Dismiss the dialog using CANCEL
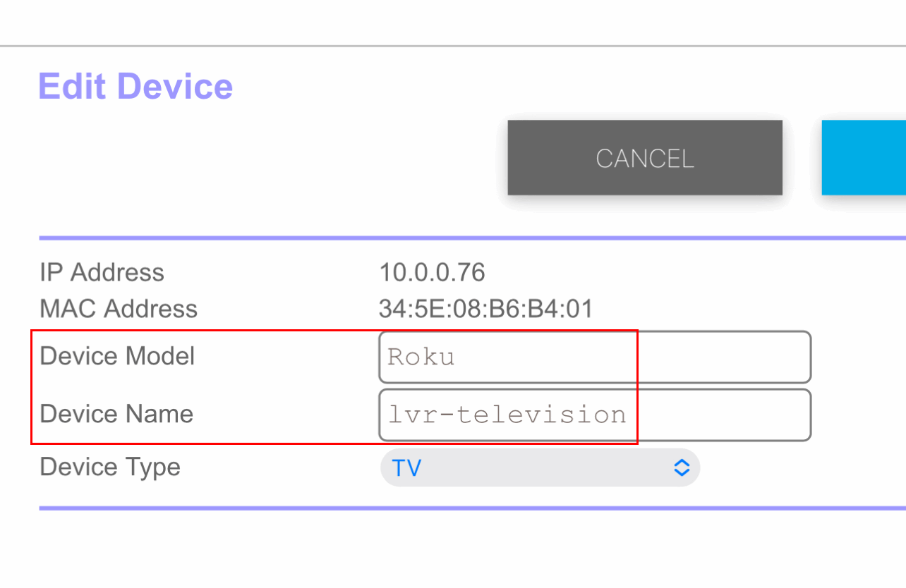 point(644,157)
